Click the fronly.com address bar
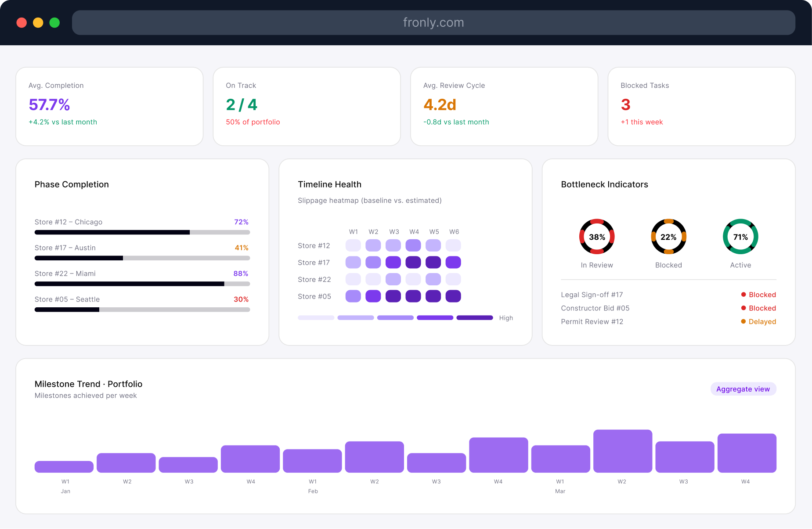812x529 pixels. pyautogui.click(x=433, y=22)
